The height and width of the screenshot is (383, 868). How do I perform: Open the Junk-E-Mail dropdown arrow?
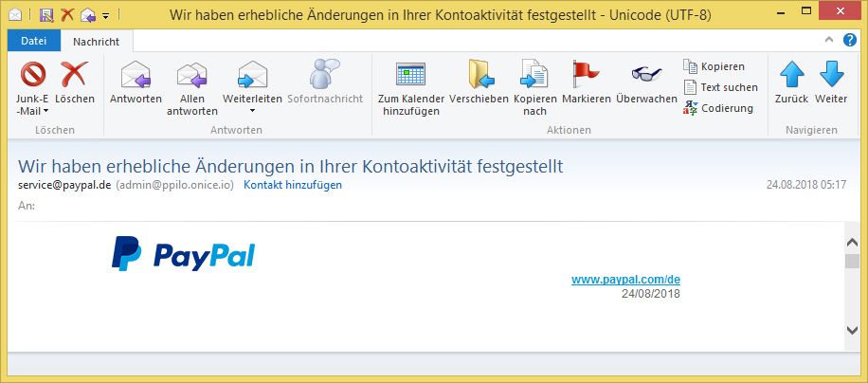coord(45,111)
